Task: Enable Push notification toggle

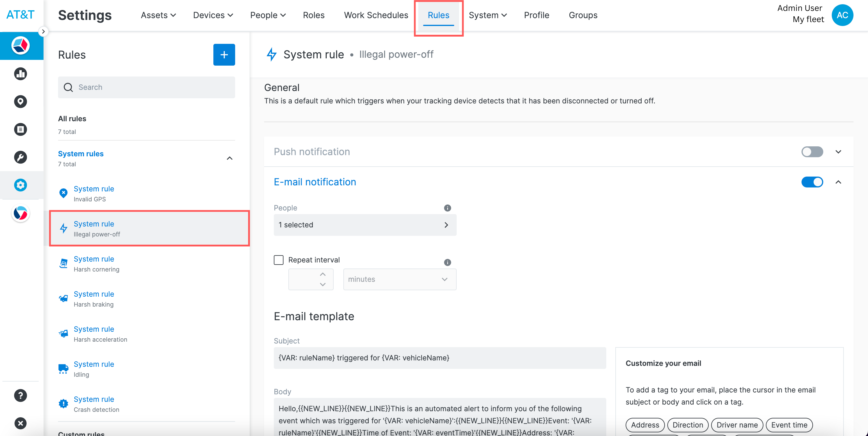Action: [812, 152]
